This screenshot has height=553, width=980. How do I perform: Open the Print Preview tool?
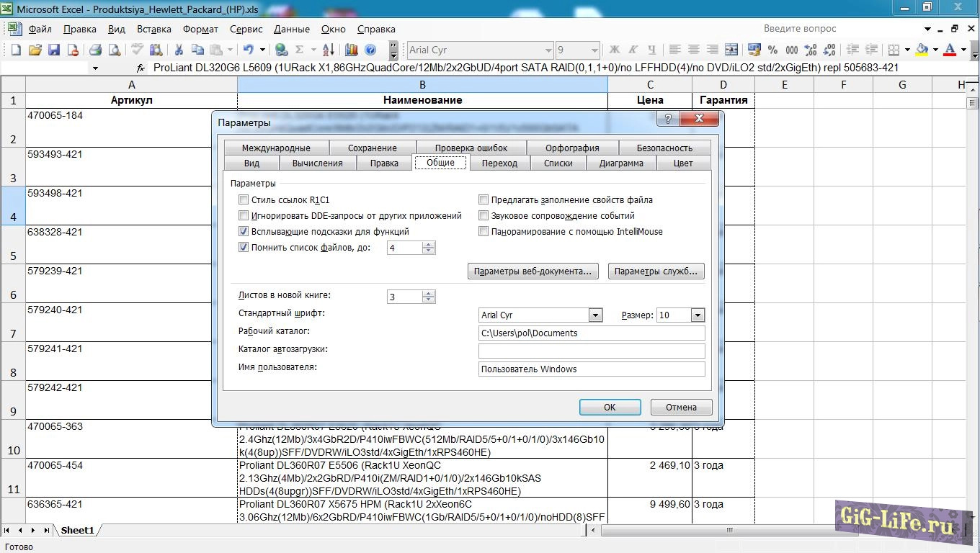114,50
